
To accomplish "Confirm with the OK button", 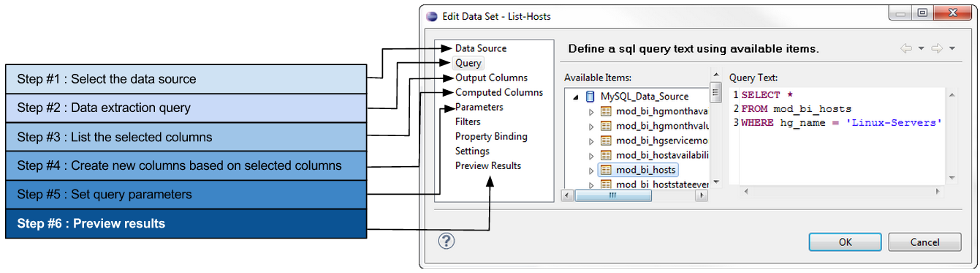I will 845,242.
